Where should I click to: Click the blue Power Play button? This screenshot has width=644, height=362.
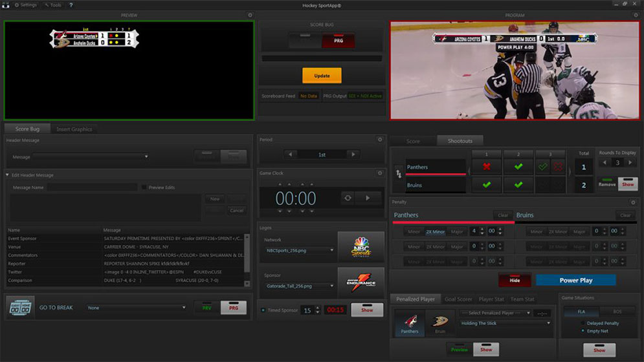(x=575, y=281)
